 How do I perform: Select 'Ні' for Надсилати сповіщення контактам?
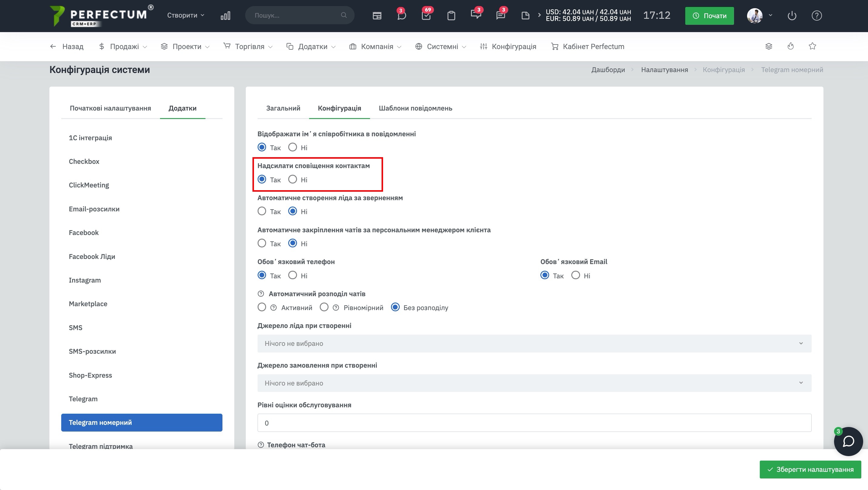292,179
